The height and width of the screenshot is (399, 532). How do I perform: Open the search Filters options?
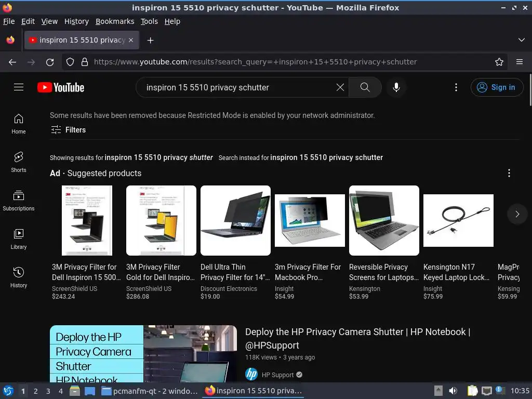(x=68, y=129)
